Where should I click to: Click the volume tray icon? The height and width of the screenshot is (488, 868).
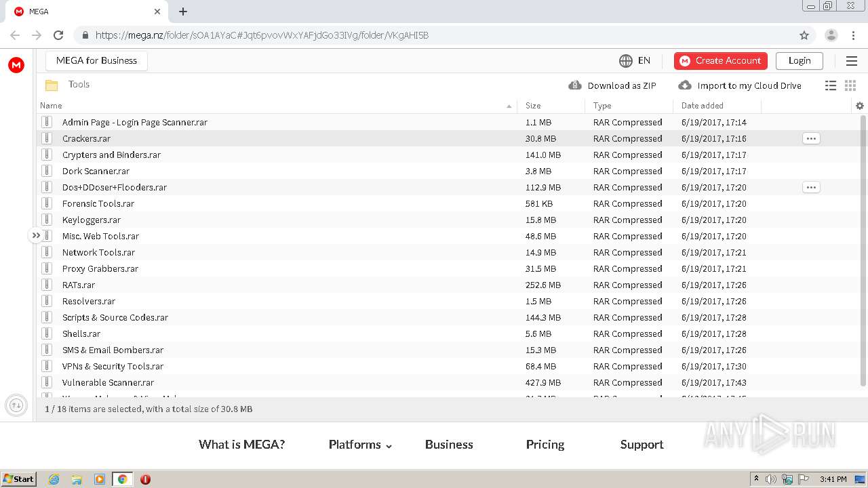[x=771, y=479]
